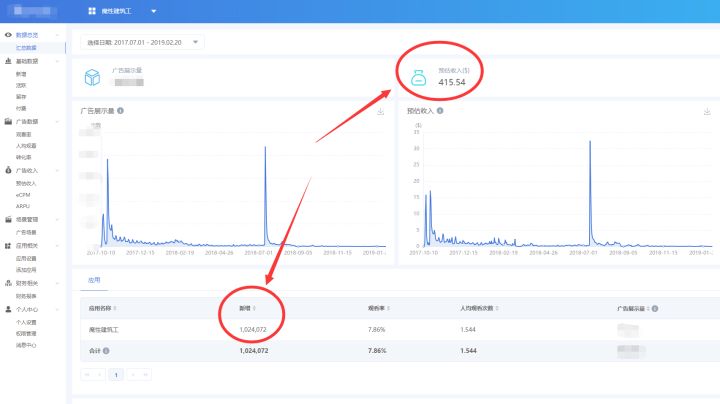Collapse the 基础数据 sidebar section
Image resolution: width=720 pixels, height=404 pixels.
[x=57, y=61]
